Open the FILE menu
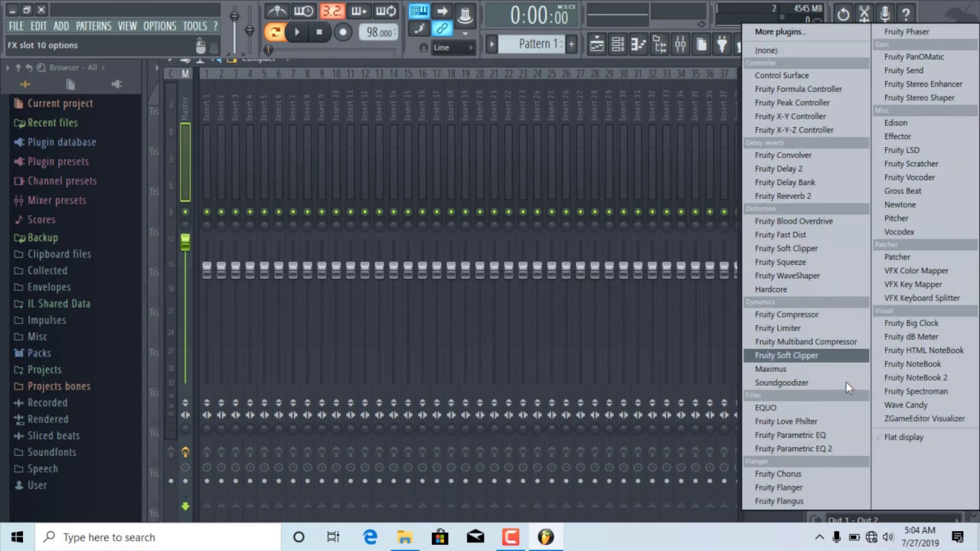 [x=16, y=26]
